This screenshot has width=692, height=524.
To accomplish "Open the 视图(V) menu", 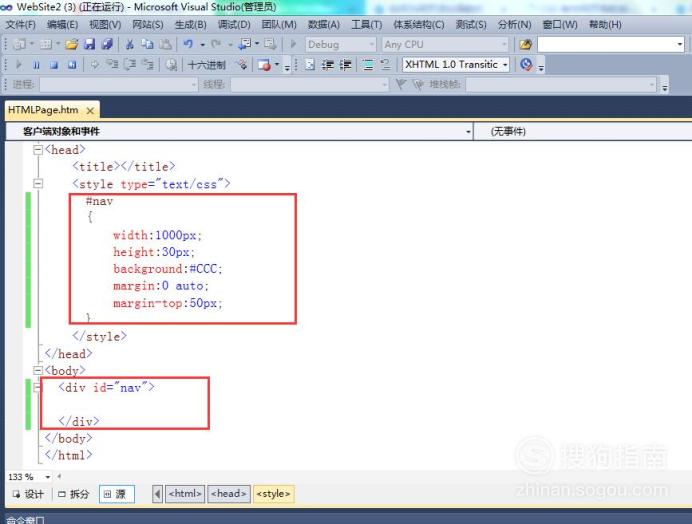I will point(105,25).
